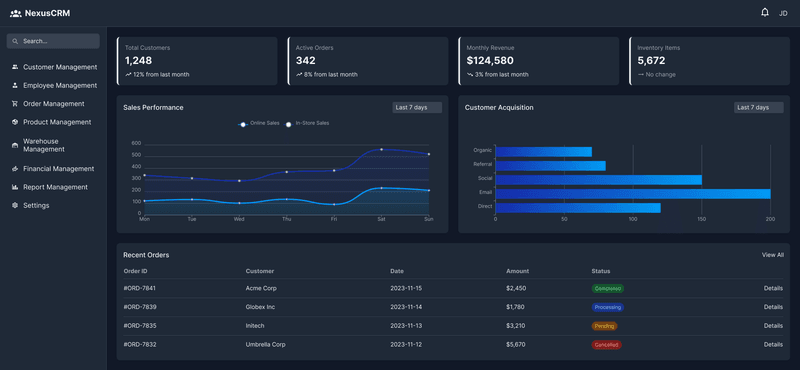Click the Direct acquisition bar
Viewport: 800px width, 370px height.
[x=578, y=208]
